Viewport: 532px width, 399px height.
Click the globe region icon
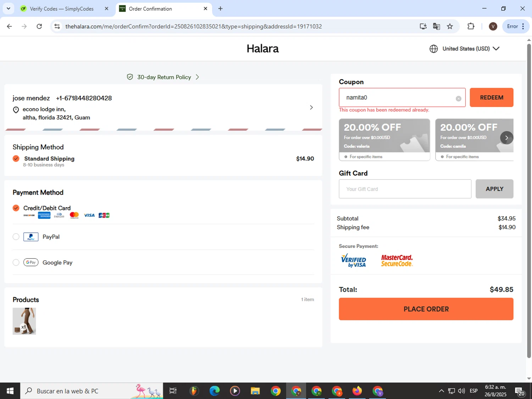pos(433,49)
